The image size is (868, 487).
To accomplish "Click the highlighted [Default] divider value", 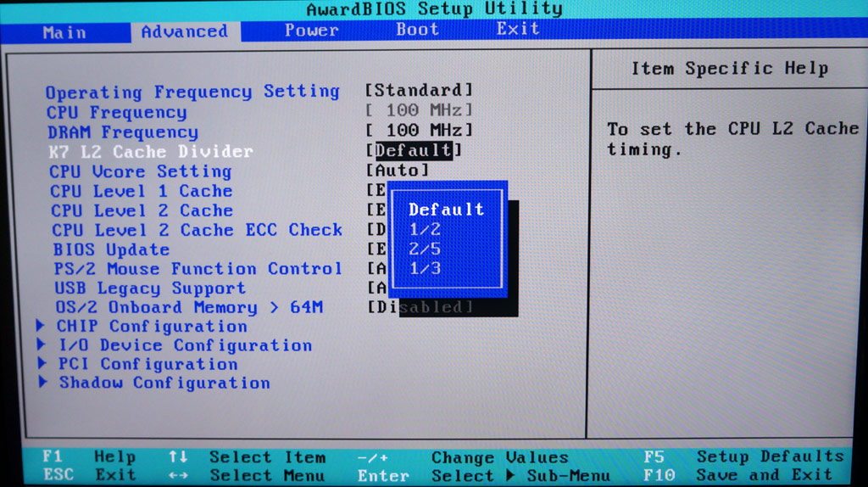I will [414, 150].
